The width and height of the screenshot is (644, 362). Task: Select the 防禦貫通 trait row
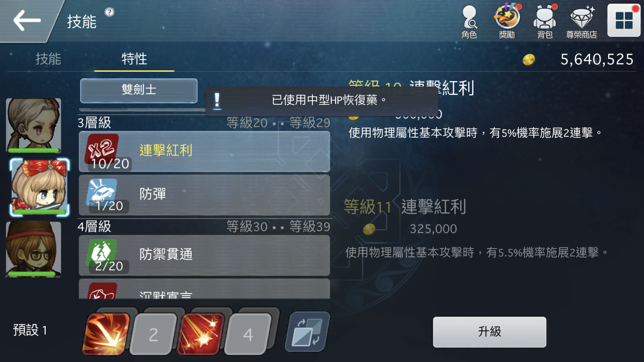tap(204, 255)
